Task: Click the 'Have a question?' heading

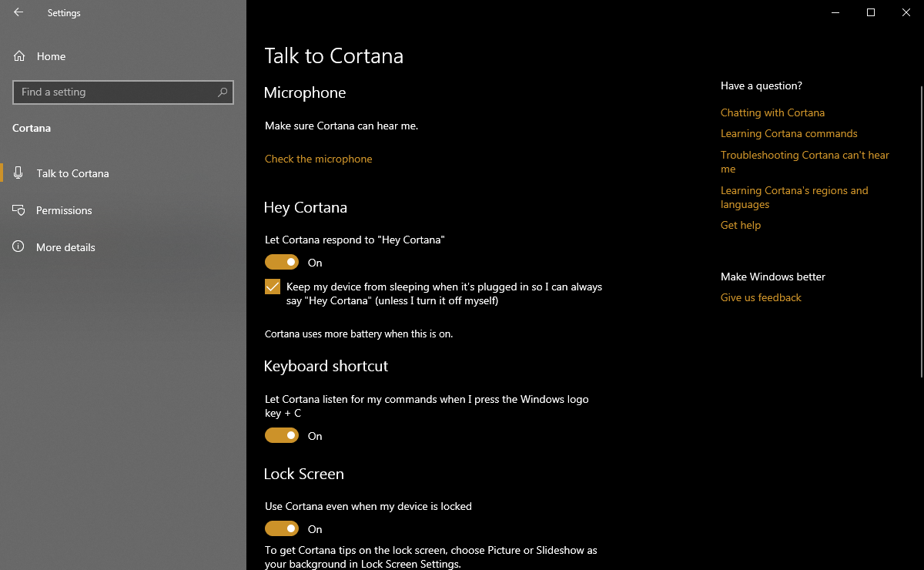Action: tap(762, 85)
